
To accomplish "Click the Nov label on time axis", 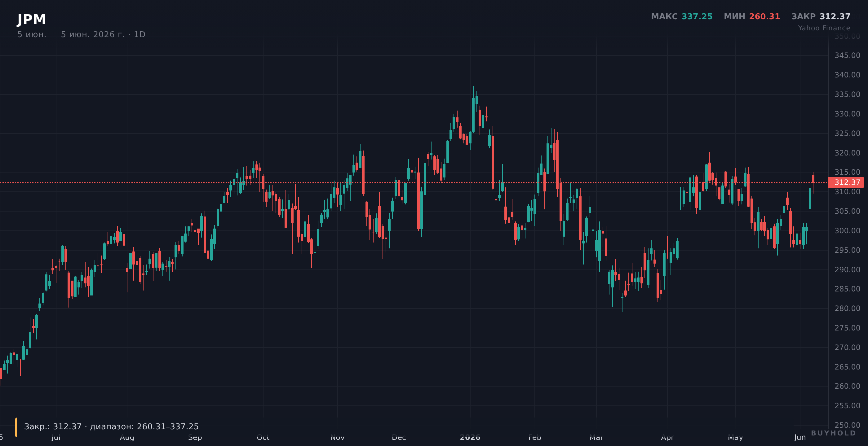I will (337, 437).
